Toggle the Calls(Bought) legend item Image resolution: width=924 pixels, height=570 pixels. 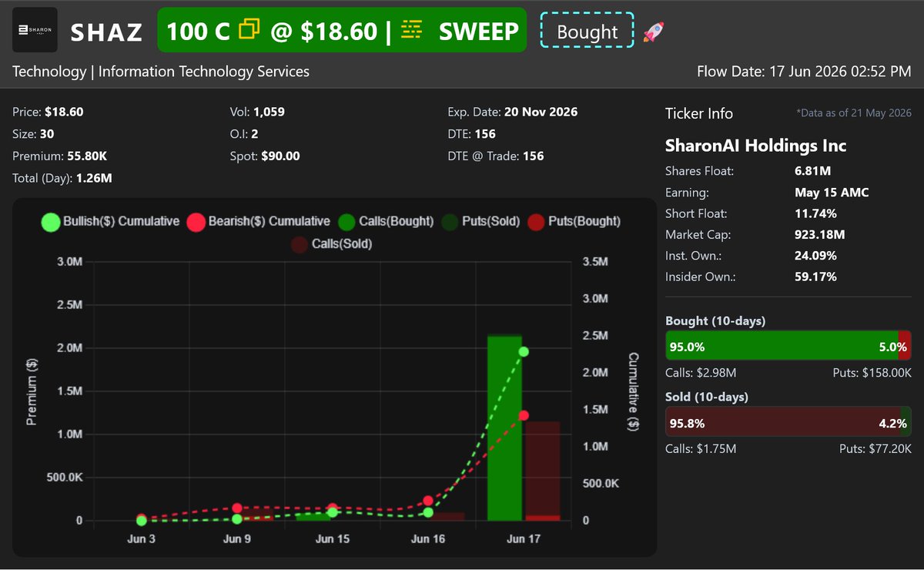(385, 222)
